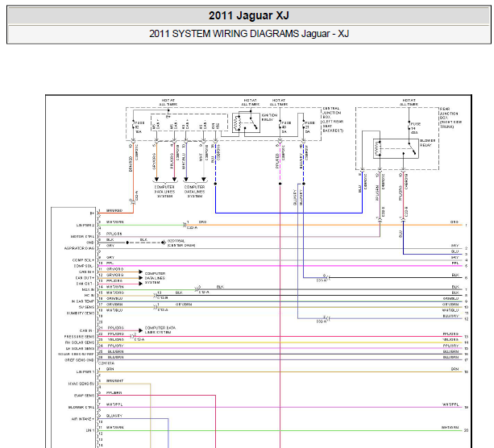Click the center dash ground arrow symbol
Image resolution: width=494 pixels, height=448 pixels.
tap(164, 243)
